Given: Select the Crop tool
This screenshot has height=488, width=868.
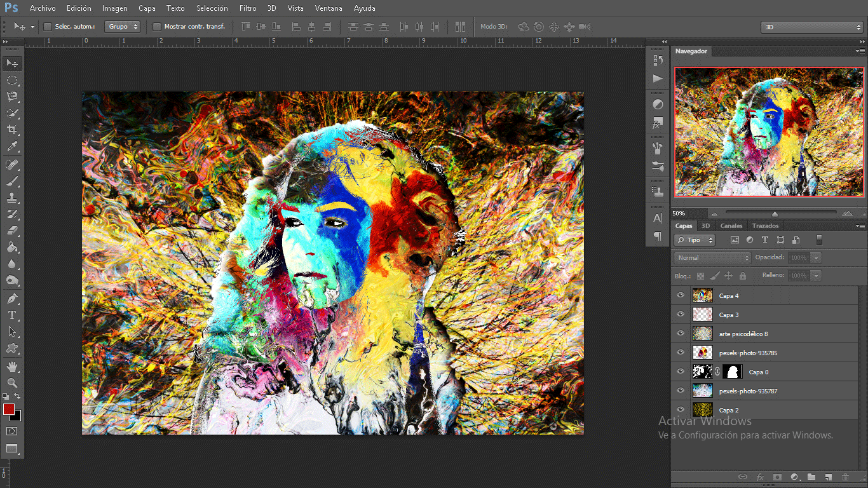Looking at the screenshot, I should (12, 130).
